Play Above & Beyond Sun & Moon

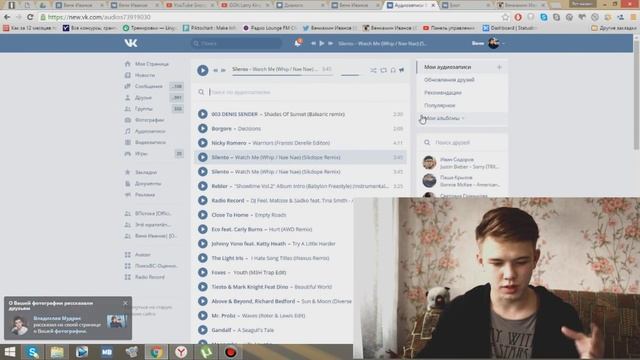coord(202,301)
